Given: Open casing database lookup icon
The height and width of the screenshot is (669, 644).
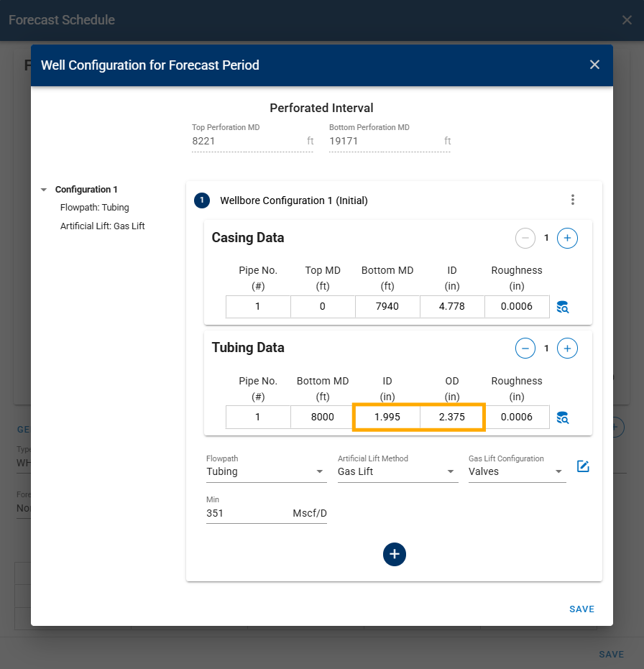Looking at the screenshot, I should (x=563, y=307).
